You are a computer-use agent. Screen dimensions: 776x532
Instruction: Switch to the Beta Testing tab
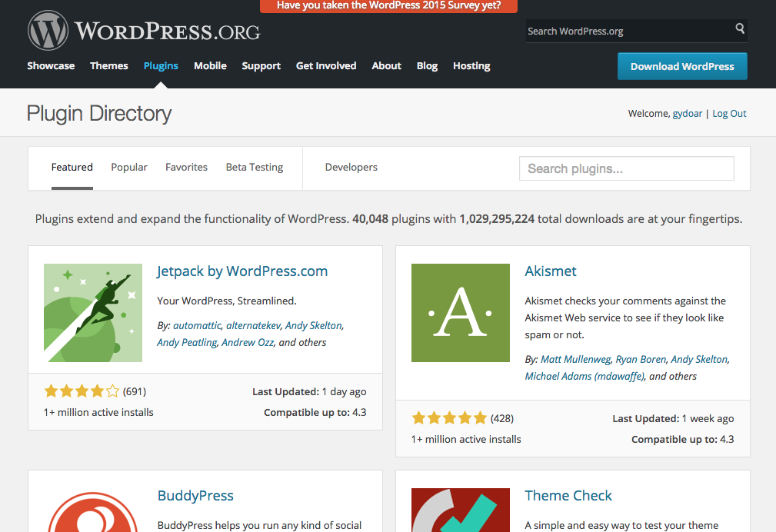click(x=254, y=167)
